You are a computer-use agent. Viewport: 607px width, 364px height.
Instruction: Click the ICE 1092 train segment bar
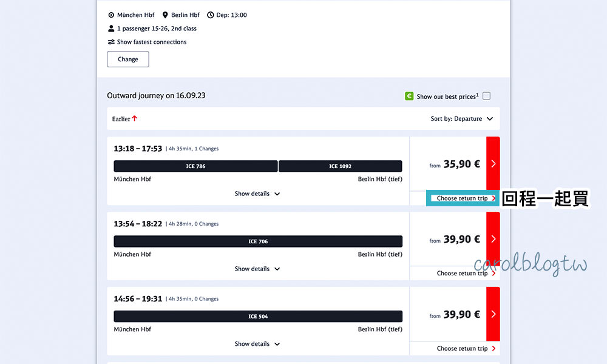340,166
